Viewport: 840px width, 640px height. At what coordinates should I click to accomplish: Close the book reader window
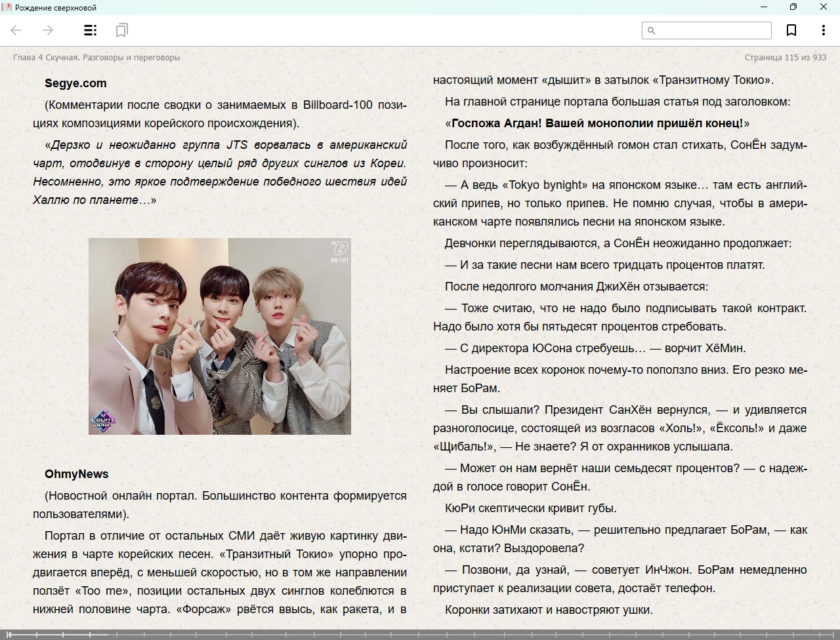[824, 7]
